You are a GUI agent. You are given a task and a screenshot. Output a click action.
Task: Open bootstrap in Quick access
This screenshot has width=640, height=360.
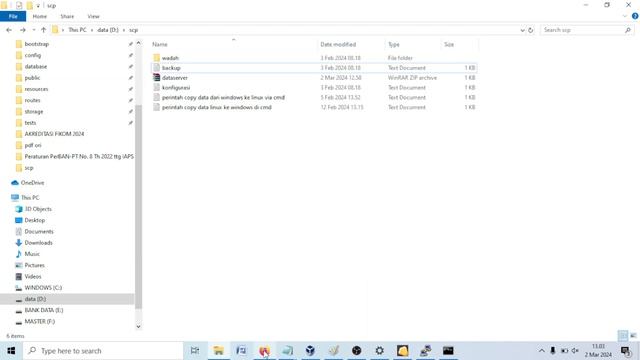pos(37,44)
